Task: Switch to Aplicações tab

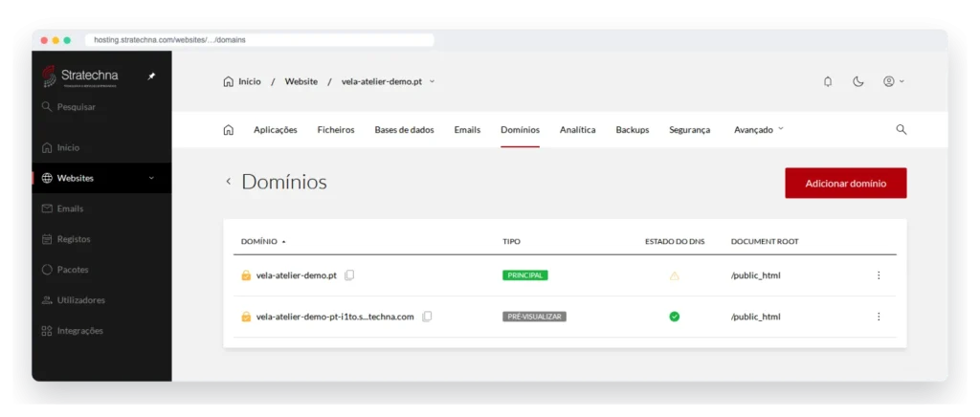Action: 276,130
